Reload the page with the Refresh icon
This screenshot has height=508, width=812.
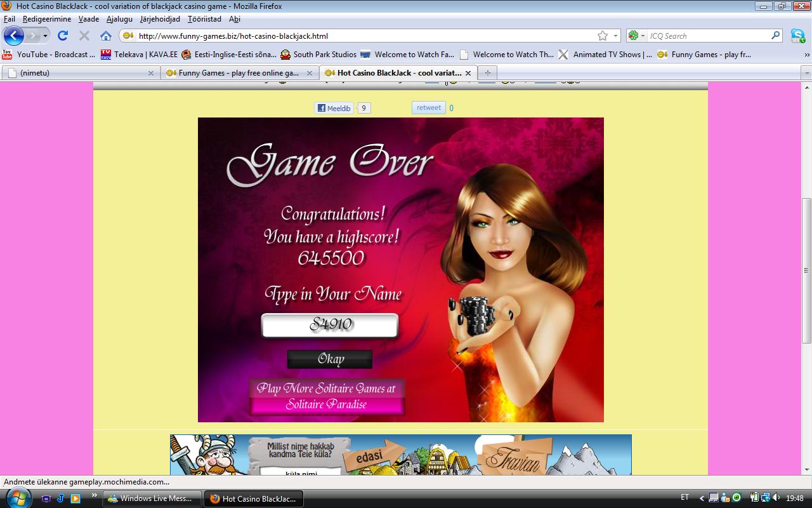[62, 36]
